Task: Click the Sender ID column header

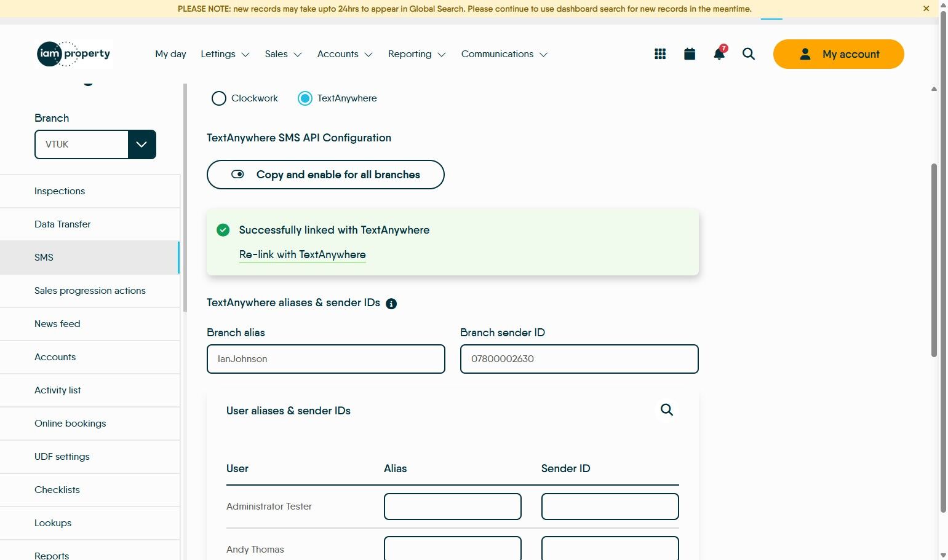Action: pyautogui.click(x=566, y=468)
